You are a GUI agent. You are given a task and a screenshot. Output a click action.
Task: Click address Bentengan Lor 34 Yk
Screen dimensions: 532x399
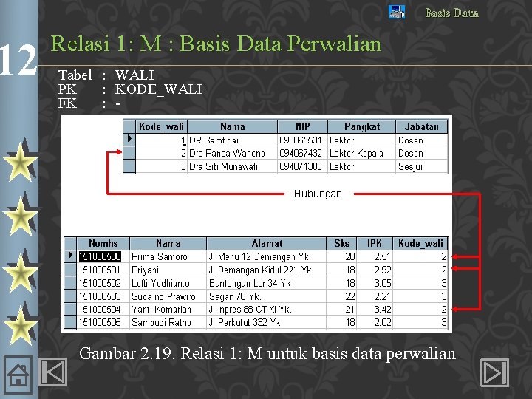click(250, 283)
